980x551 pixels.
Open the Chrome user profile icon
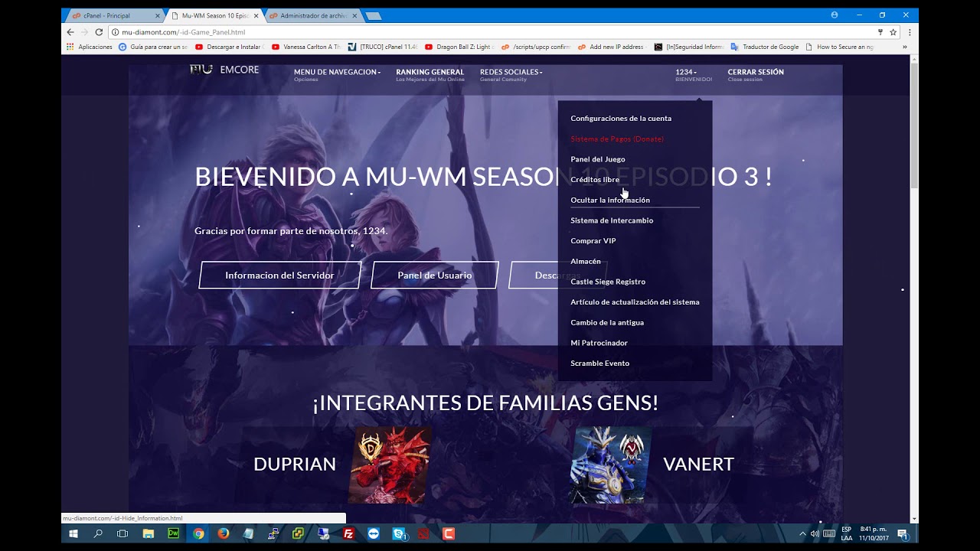(834, 15)
